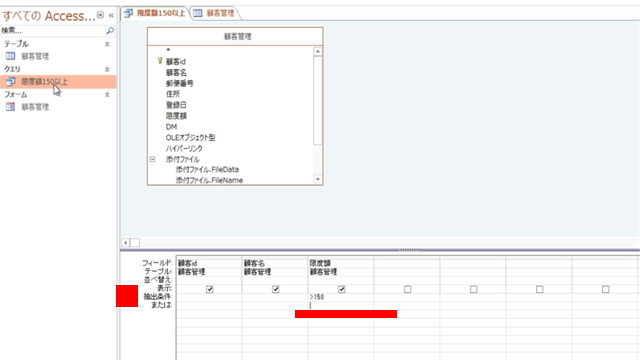
Task: Click the primary key icon beside 顧客id
Action: (x=160, y=61)
